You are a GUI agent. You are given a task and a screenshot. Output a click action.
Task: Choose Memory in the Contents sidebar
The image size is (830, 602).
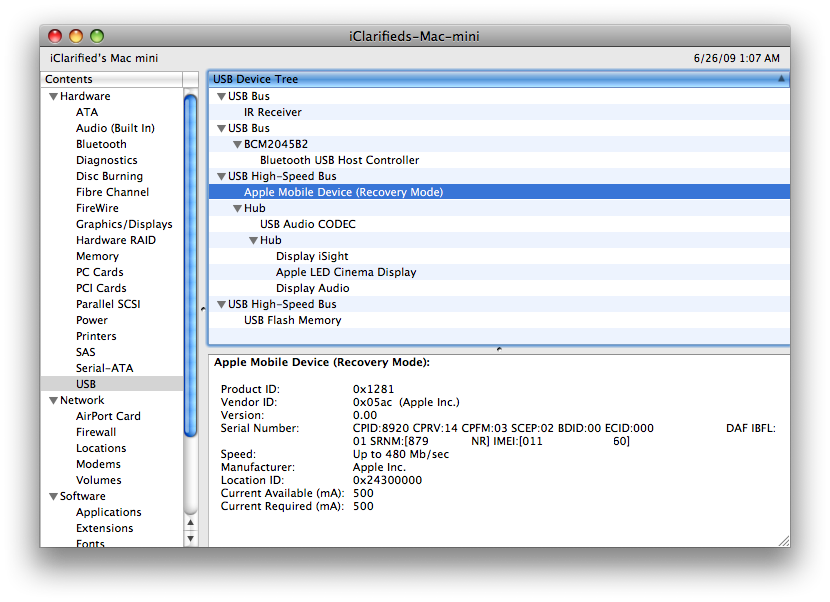pyautogui.click(x=97, y=256)
